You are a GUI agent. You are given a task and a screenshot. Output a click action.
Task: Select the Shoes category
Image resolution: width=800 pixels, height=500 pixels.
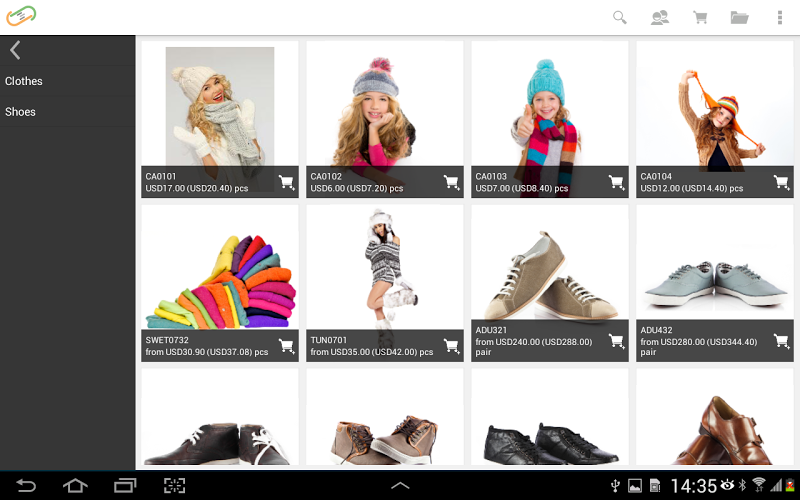67,111
